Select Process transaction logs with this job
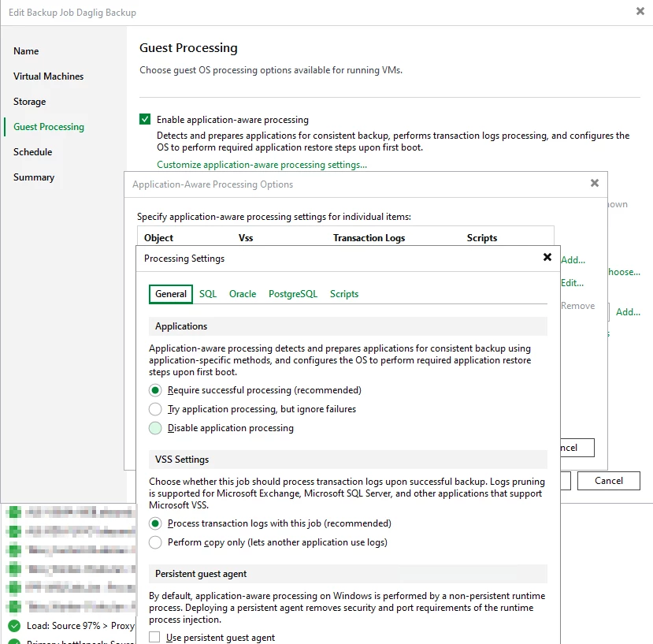The width and height of the screenshot is (653, 644). (155, 523)
